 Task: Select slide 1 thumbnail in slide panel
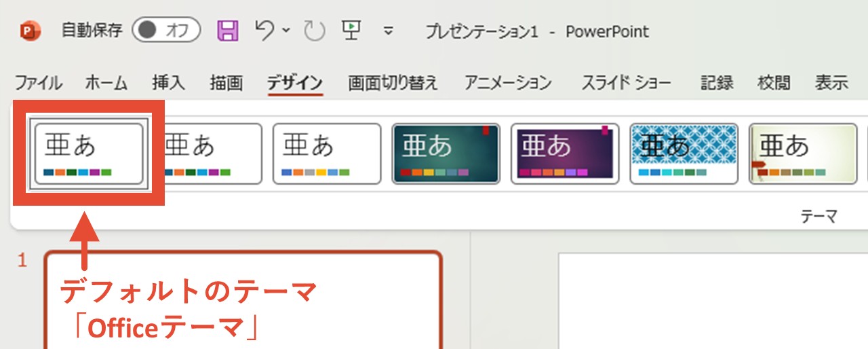point(243,299)
